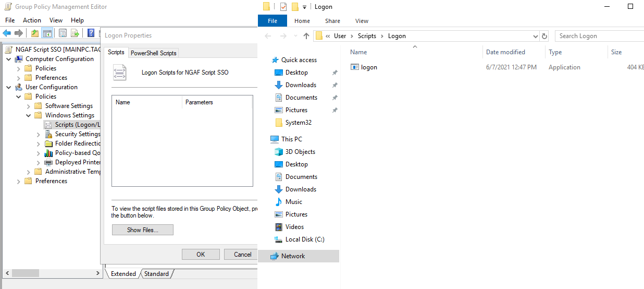Click Scripts segment in address breadcrumb

(367, 36)
